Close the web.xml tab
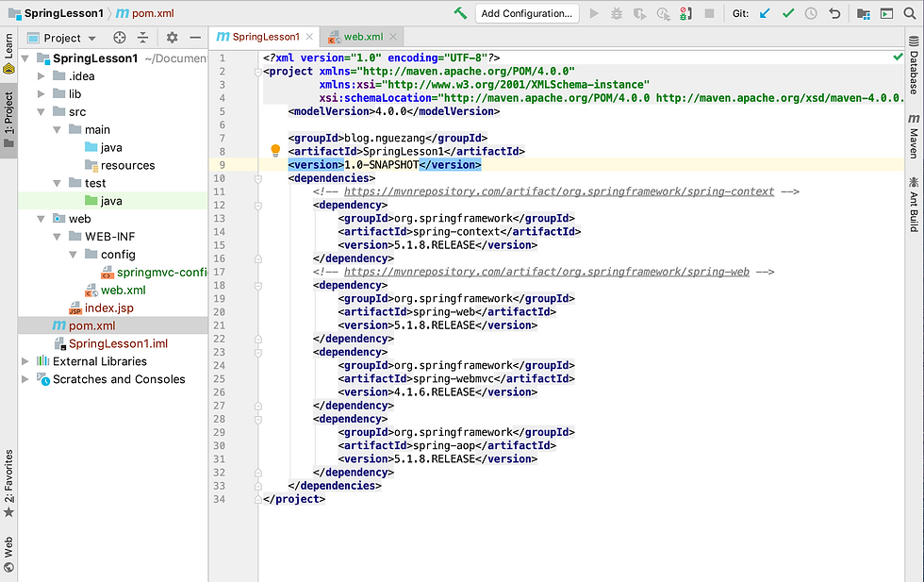This screenshot has height=582, width=924. point(393,37)
